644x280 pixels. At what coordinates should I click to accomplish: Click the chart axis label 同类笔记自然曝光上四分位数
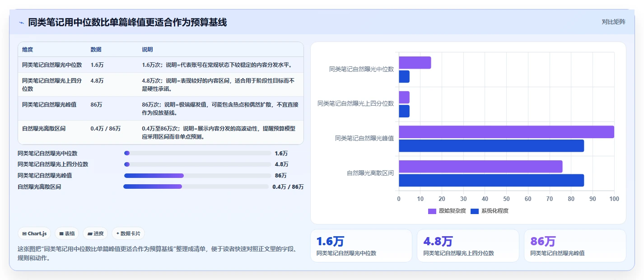tap(356, 103)
